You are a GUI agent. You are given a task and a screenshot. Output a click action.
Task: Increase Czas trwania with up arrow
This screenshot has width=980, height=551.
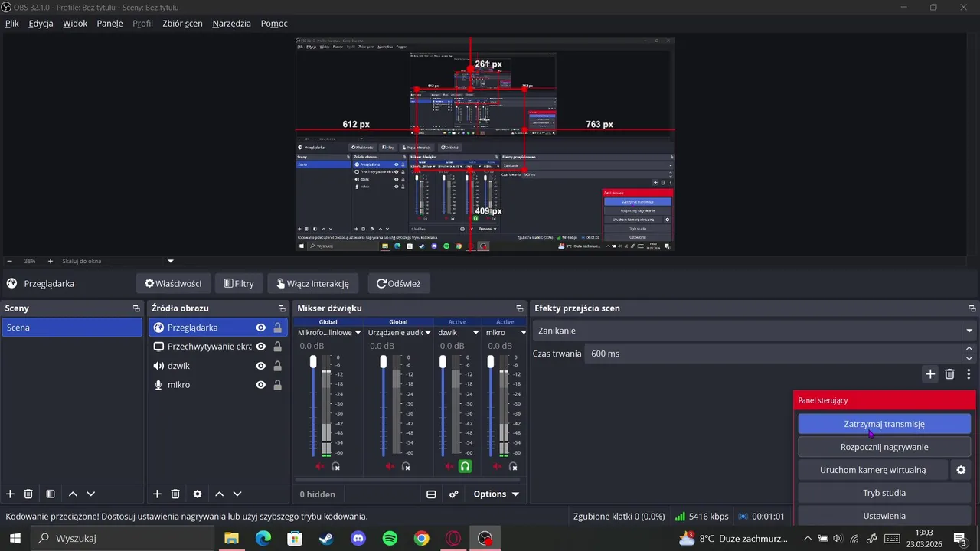pyautogui.click(x=969, y=349)
